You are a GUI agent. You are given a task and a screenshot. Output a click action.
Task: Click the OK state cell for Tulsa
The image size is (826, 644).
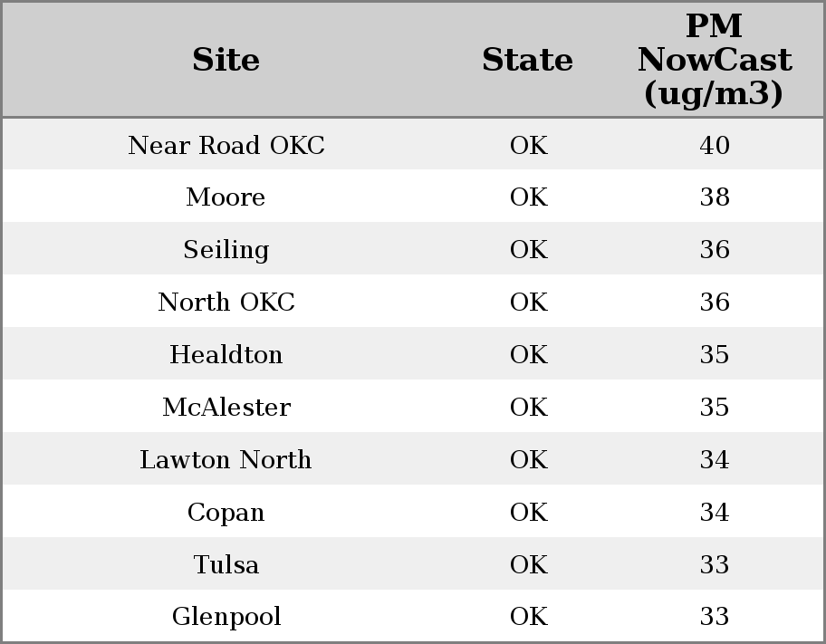pyautogui.click(x=528, y=564)
